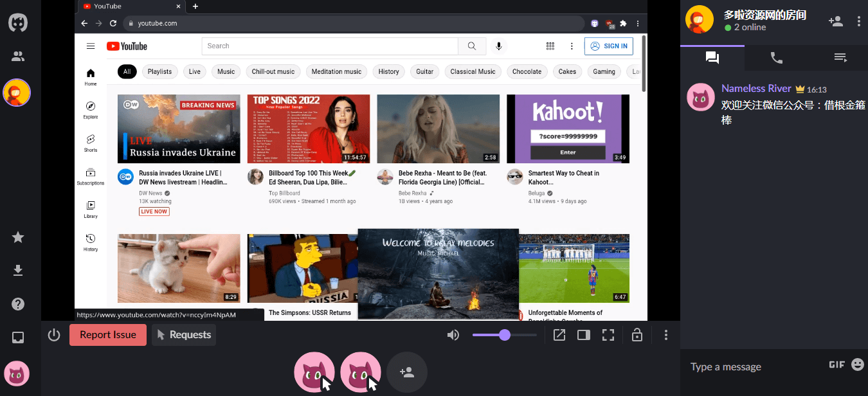Click the SIGN IN button

point(609,46)
